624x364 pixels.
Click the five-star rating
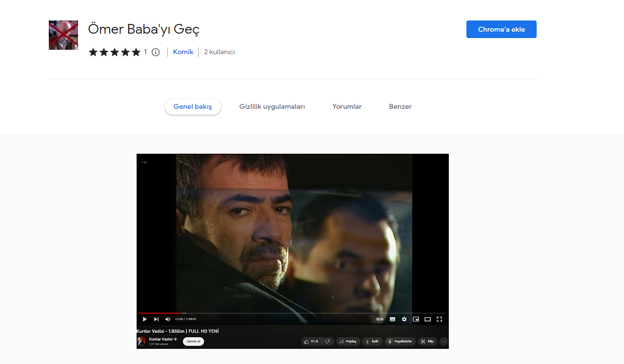click(115, 52)
